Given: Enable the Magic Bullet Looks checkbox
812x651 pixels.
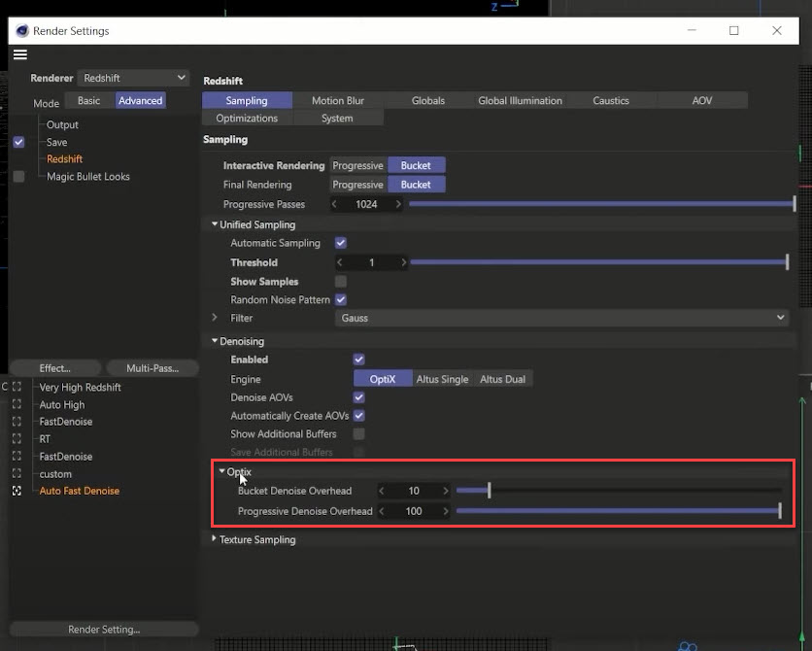Looking at the screenshot, I should click(x=18, y=177).
